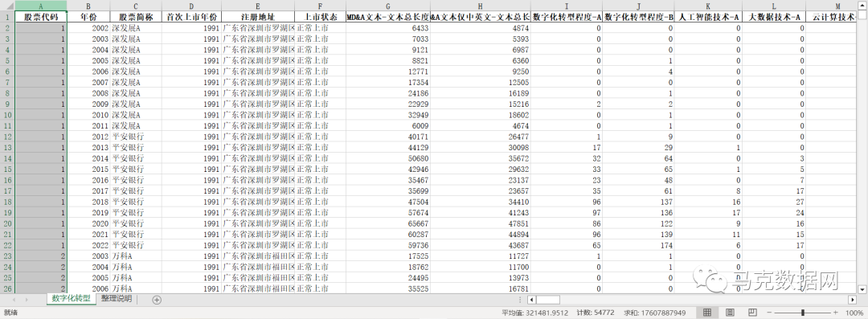This screenshot has width=868, height=319.
Task: Click the 求和 sum status readout
Action: click(655, 313)
